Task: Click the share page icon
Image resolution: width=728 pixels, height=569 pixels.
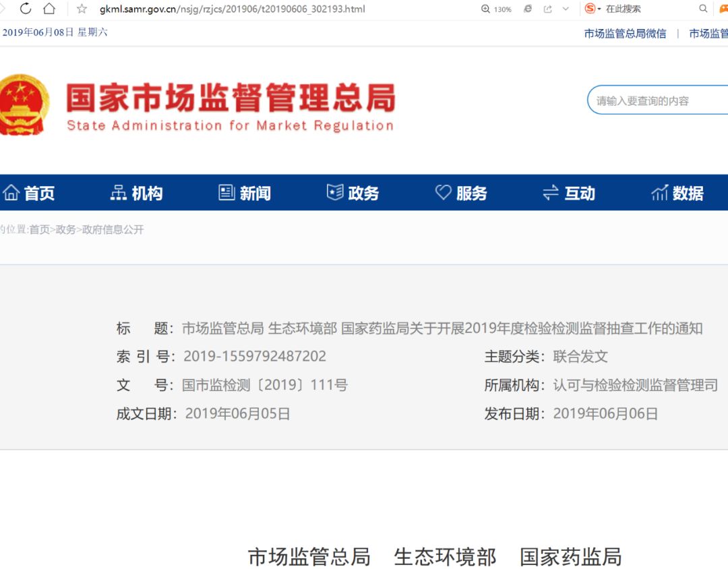Action: click(548, 9)
